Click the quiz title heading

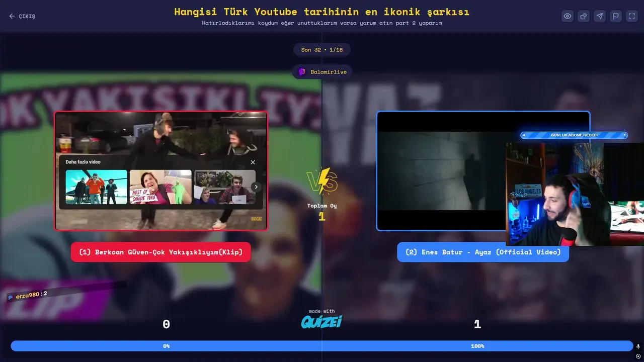coord(322,12)
